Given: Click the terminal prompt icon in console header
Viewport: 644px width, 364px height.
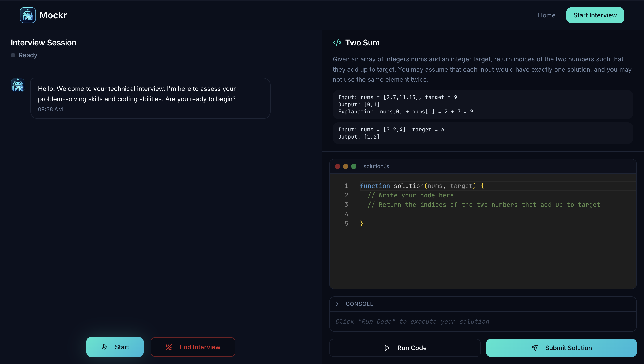Looking at the screenshot, I should [338, 304].
